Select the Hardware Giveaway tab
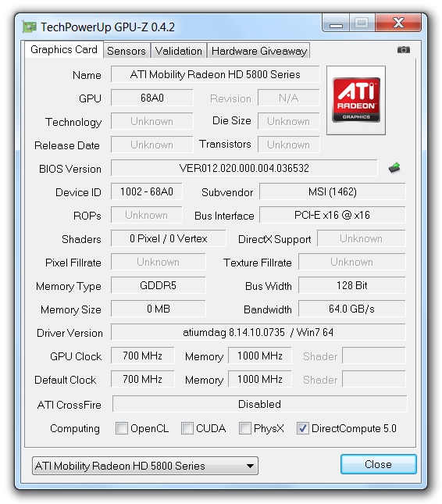Image resolution: width=442 pixels, height=504 pixels. click(259, 51)
